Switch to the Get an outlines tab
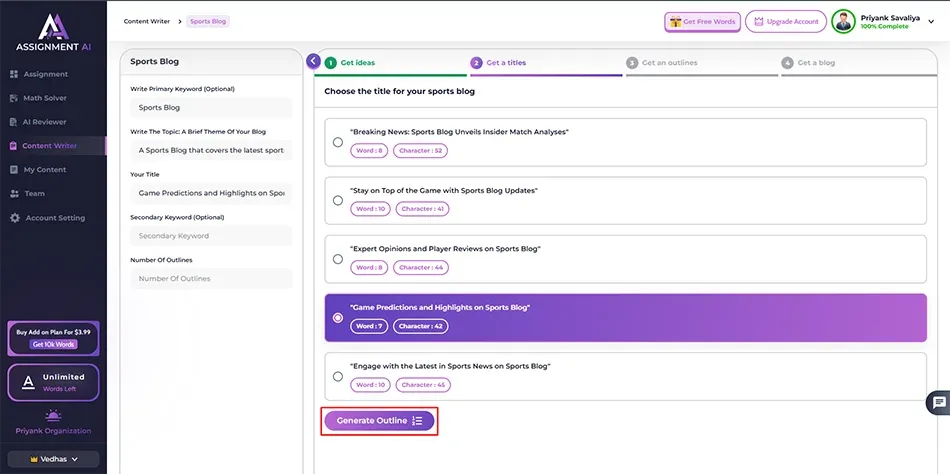 point(669,63)
